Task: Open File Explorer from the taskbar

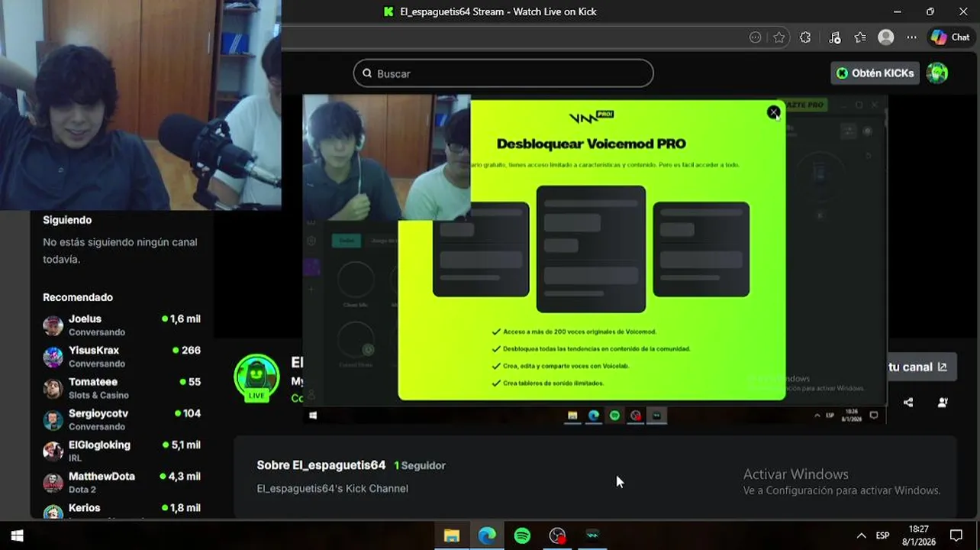Action: 452,535
